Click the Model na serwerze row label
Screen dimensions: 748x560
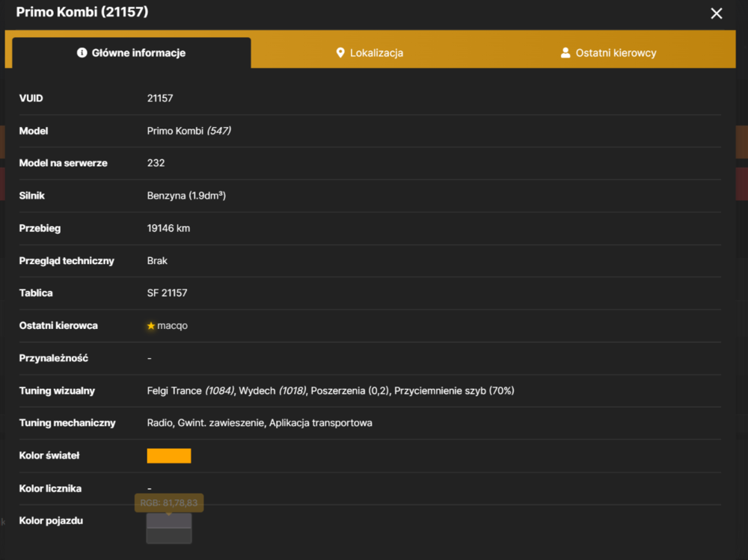click(x=63, y=163)
